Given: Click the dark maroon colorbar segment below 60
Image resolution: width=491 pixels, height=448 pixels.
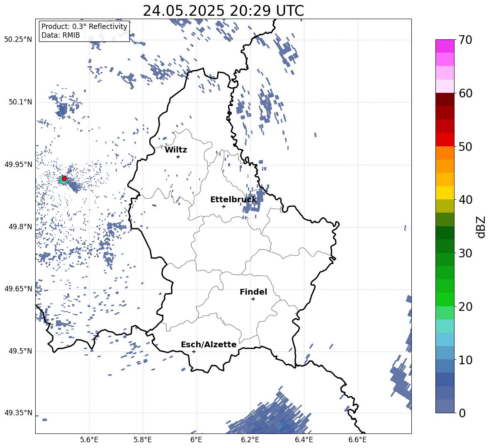Looking at the screenshot, I should (445, 99).
